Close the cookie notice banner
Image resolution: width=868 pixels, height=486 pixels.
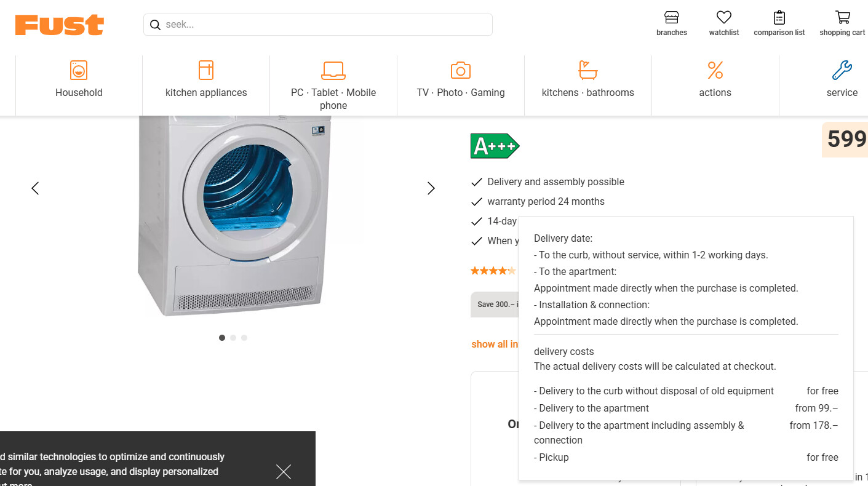pos(284,472)
